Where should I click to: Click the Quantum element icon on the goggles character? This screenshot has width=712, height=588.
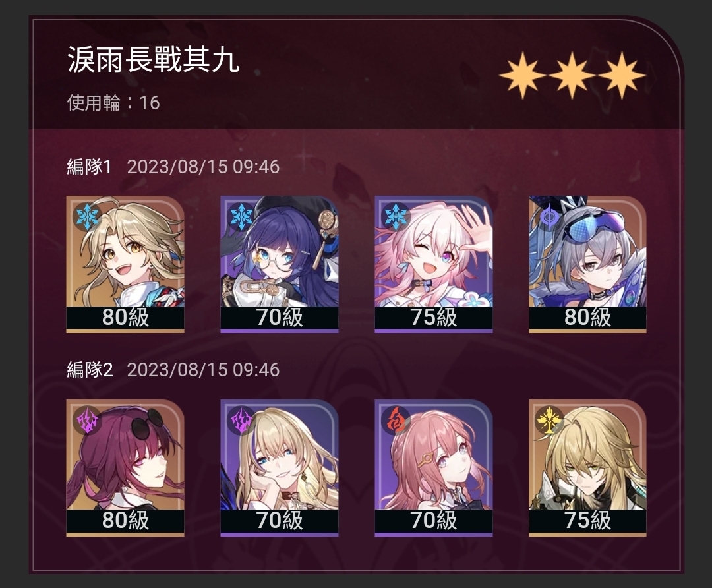click(549, 216)
